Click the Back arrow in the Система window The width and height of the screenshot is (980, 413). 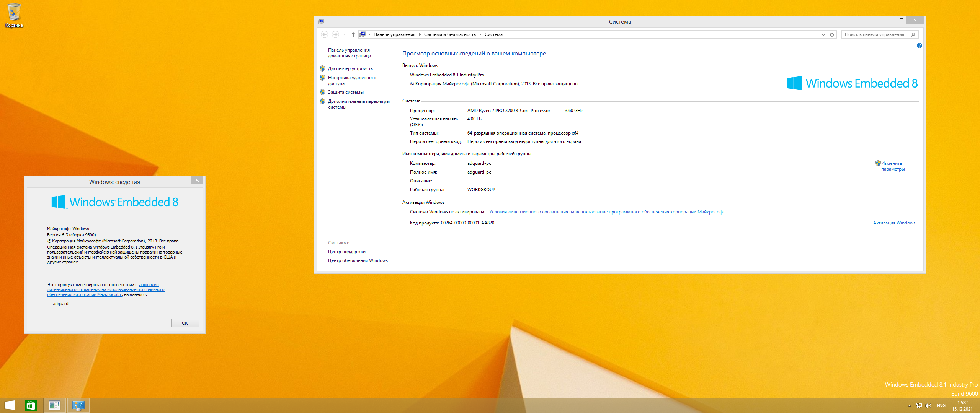coord(324,34)
